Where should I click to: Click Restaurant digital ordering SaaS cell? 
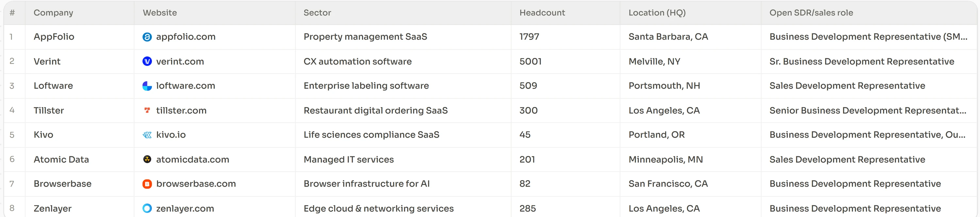(x=403, y=111)
